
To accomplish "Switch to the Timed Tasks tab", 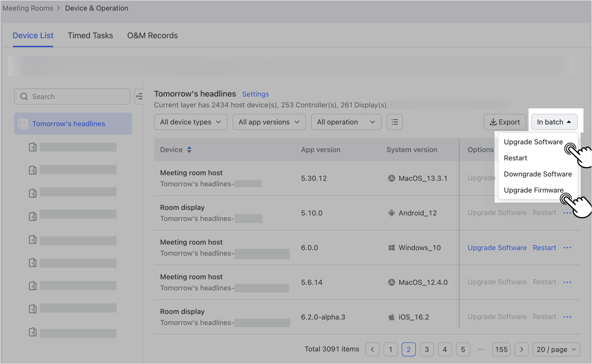I will click(90, 35).
